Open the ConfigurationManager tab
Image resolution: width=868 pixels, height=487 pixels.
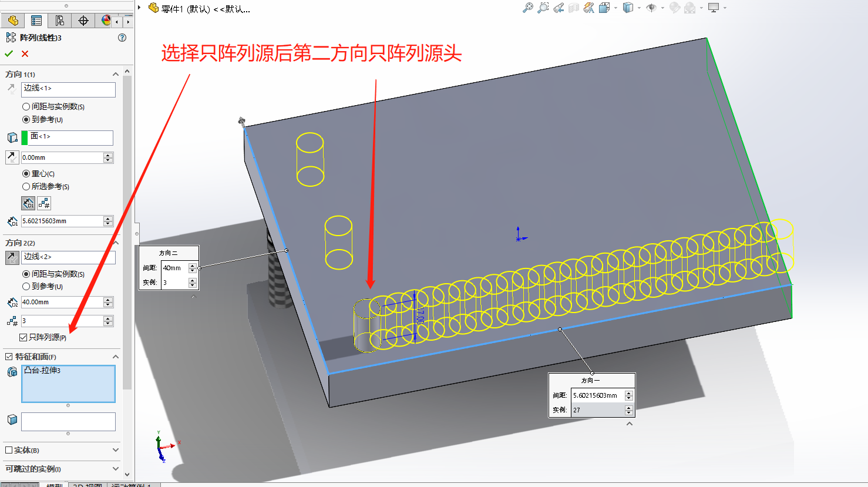(60, 21)
